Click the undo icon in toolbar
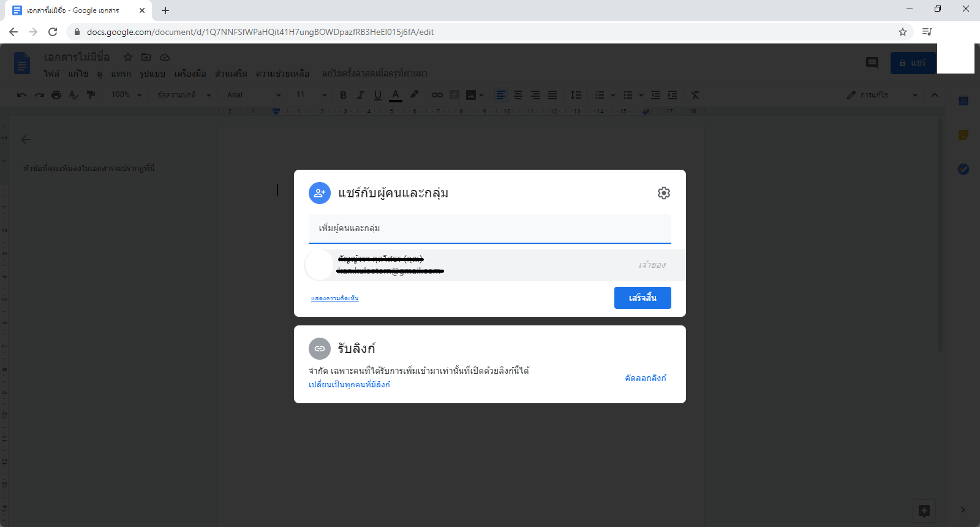Image resolution: width=980 pixels, height=527 pixels. coord(22,95)
